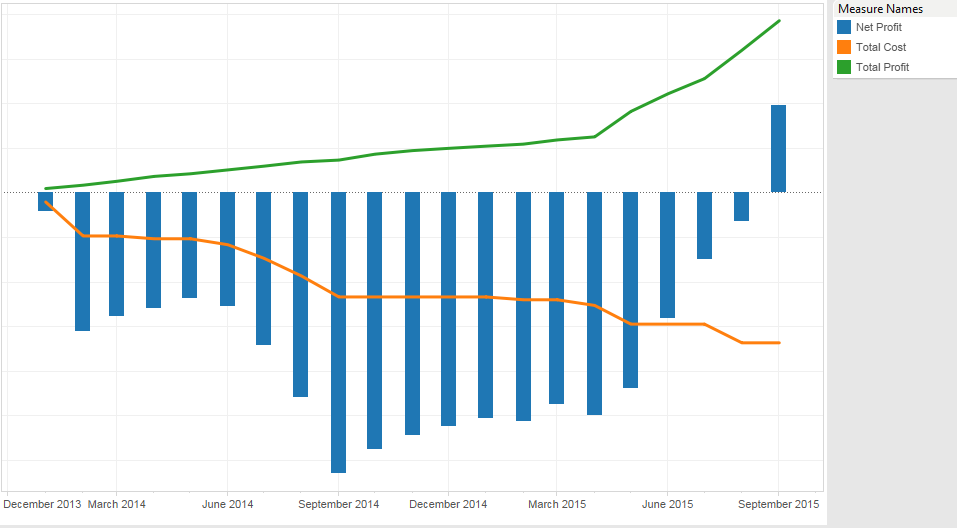Click the blue Net Profit legend swatch
957x528 pixels.
[844, 27]
